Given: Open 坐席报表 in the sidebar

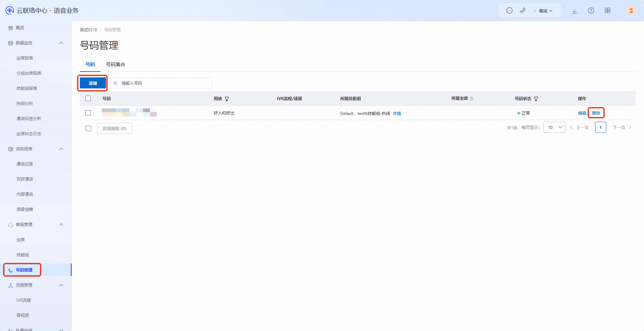Looking at the screenshot, I should coord(25,58).
